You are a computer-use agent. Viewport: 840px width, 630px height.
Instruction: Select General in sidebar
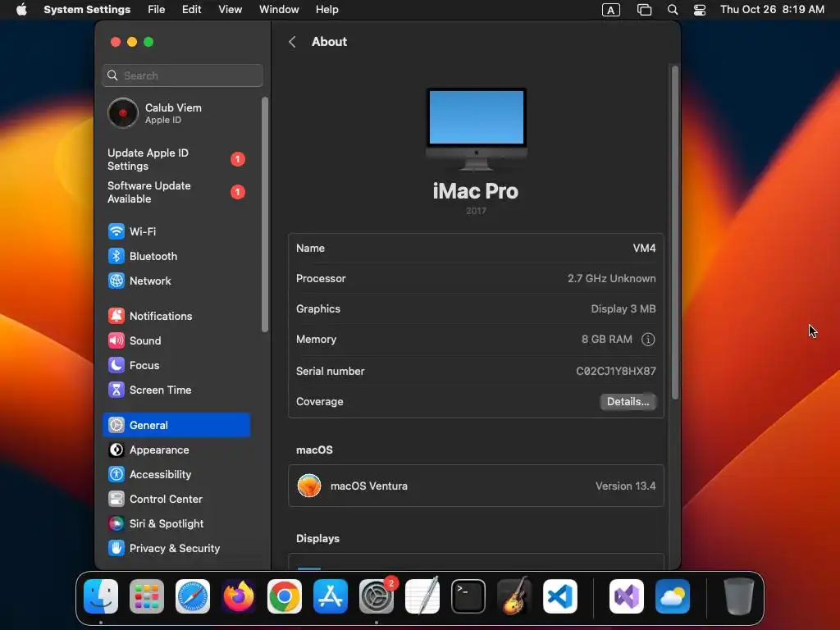176,426
